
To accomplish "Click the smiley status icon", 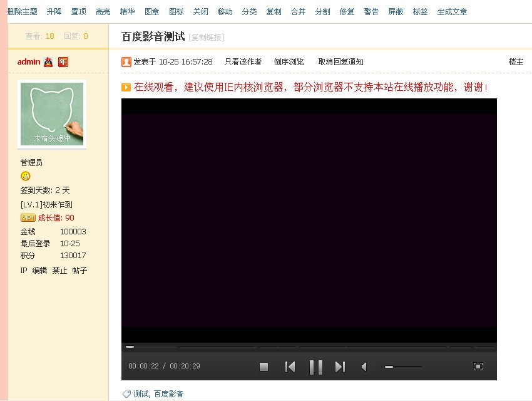I will pos(26,176).
